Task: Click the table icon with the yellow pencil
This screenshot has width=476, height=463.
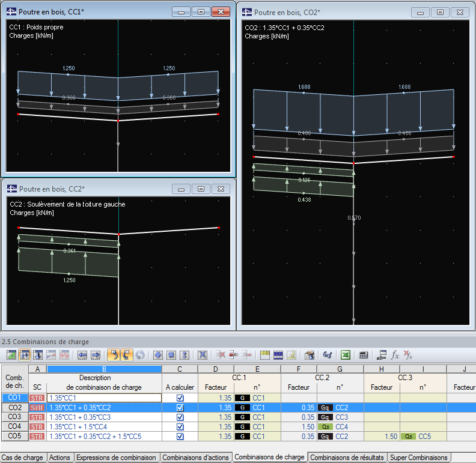Action: coord(291,355)
